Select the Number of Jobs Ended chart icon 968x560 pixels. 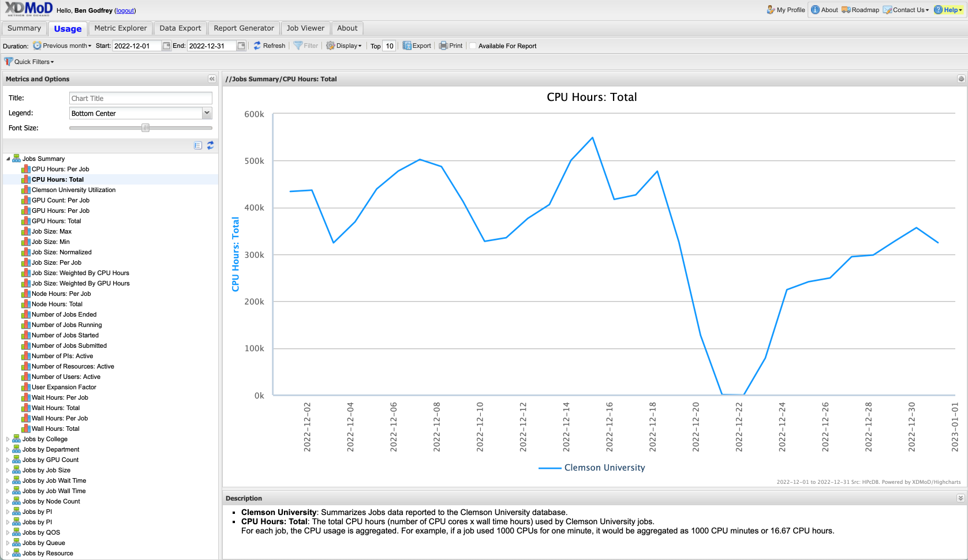25,314
